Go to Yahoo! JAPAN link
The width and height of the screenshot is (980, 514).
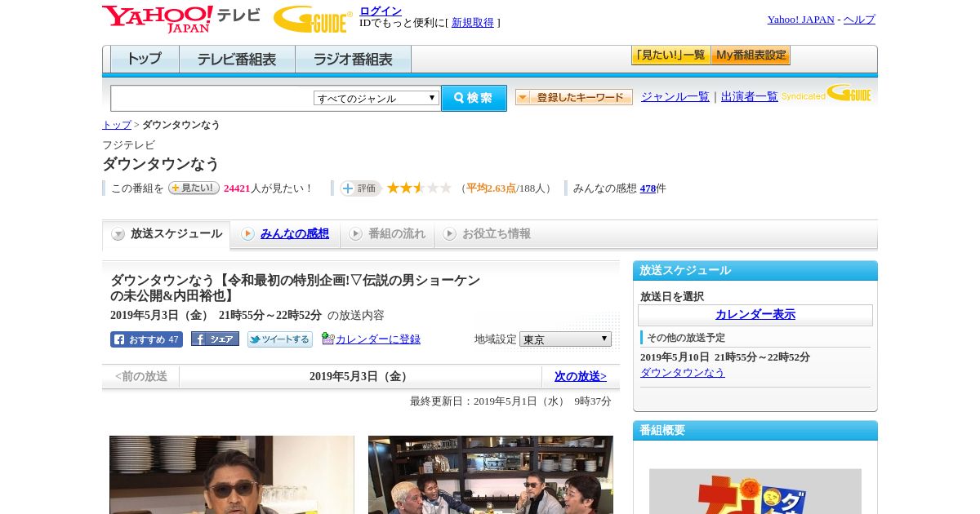pos(801,20)
